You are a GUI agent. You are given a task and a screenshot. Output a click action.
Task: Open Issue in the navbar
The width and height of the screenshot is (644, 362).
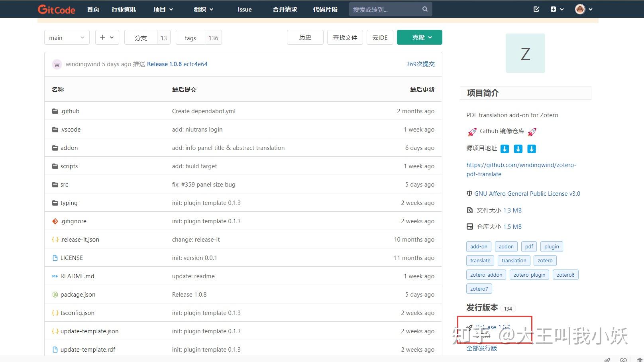click(245, 9)
